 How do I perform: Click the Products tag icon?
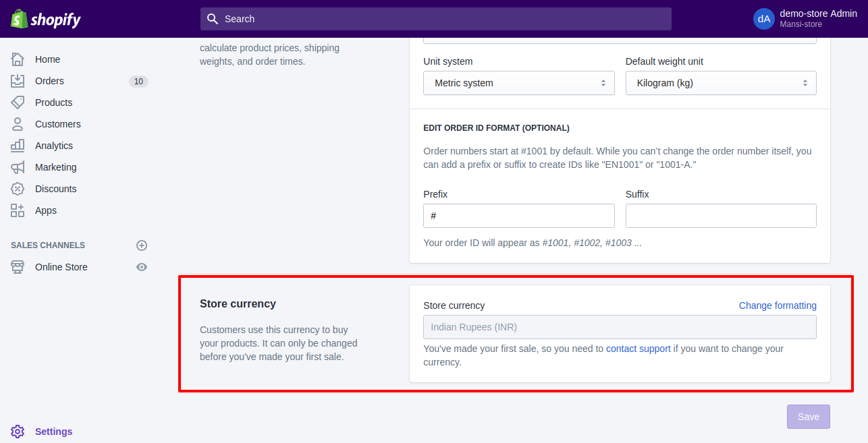tap(18, 102)
